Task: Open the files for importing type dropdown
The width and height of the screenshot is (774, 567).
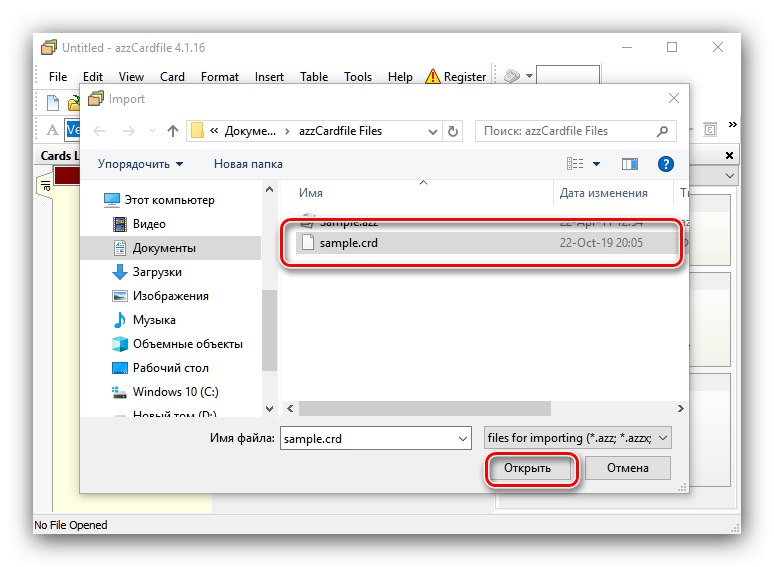Action: point(578,438)
